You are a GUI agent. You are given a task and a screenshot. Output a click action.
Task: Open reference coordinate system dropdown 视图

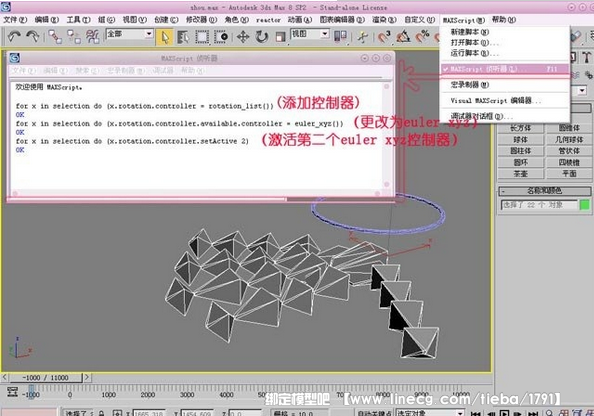point(310,34)
